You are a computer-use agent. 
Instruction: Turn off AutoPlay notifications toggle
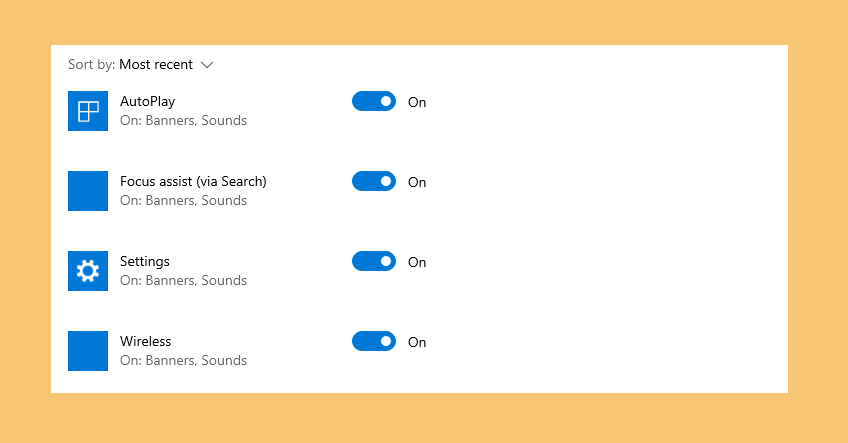coord(374,101)
